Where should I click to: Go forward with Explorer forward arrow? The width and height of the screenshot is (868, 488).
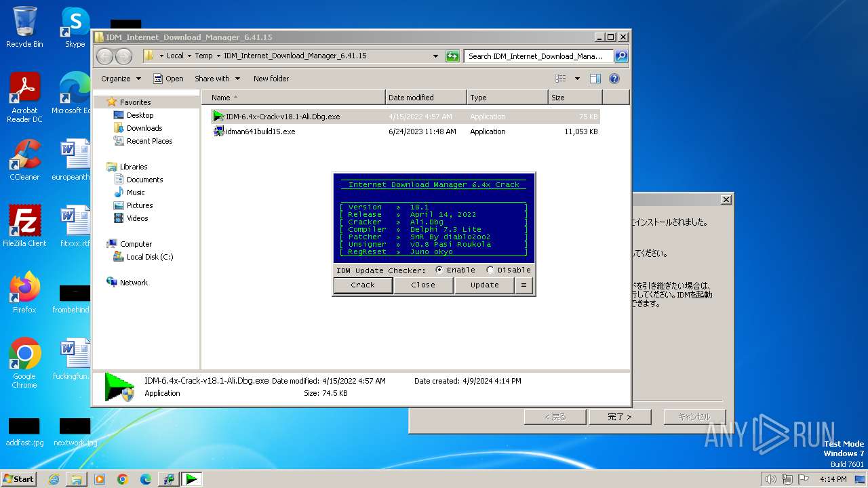[123, 56]
